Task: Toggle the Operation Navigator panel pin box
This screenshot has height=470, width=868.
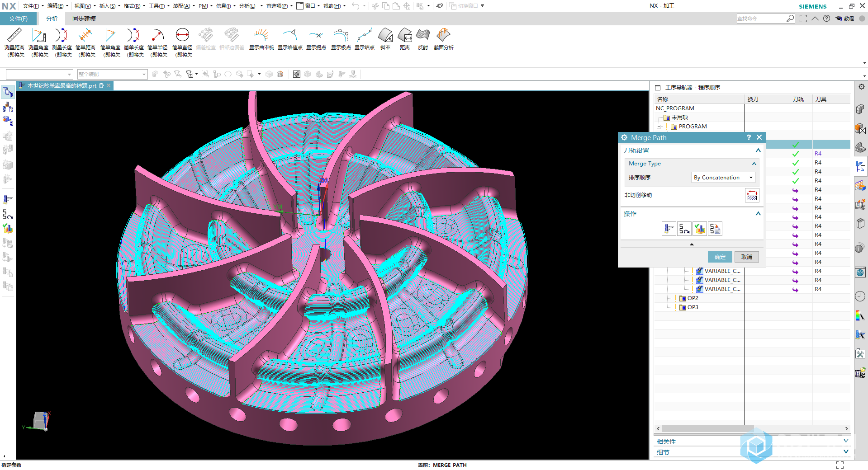Action: [658, 88]
